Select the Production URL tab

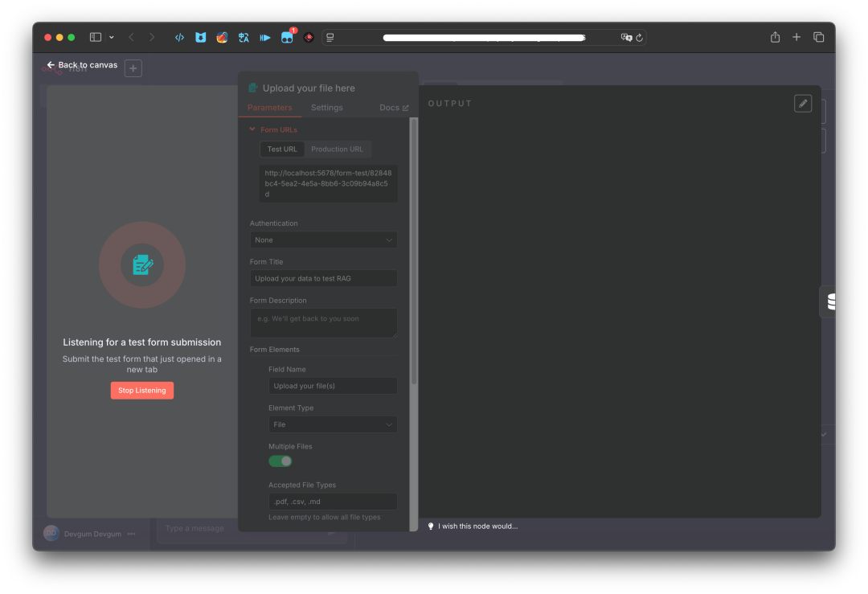[x=337, y=150]
